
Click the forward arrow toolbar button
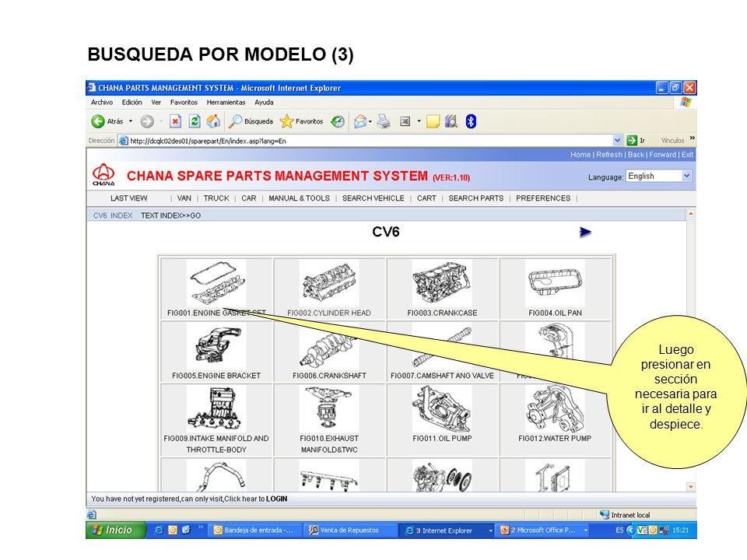coord(147,121)
